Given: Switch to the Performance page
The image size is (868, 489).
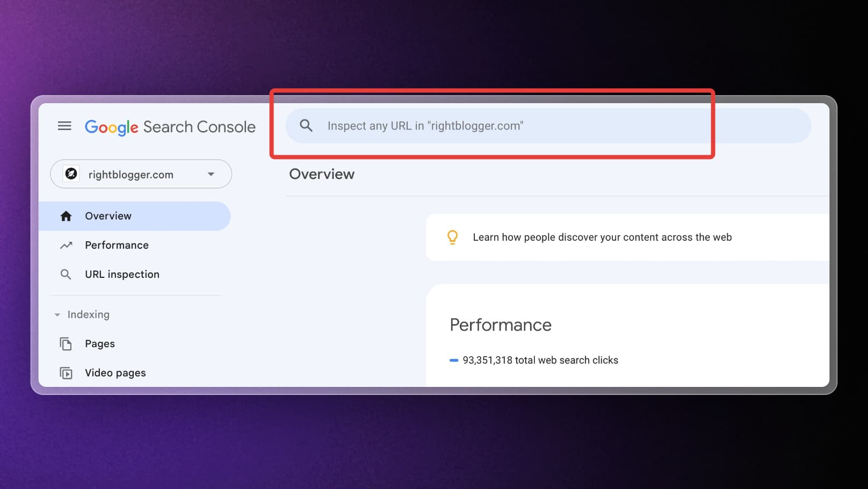Looking at the screenshot, I should [x=116, y=245].
